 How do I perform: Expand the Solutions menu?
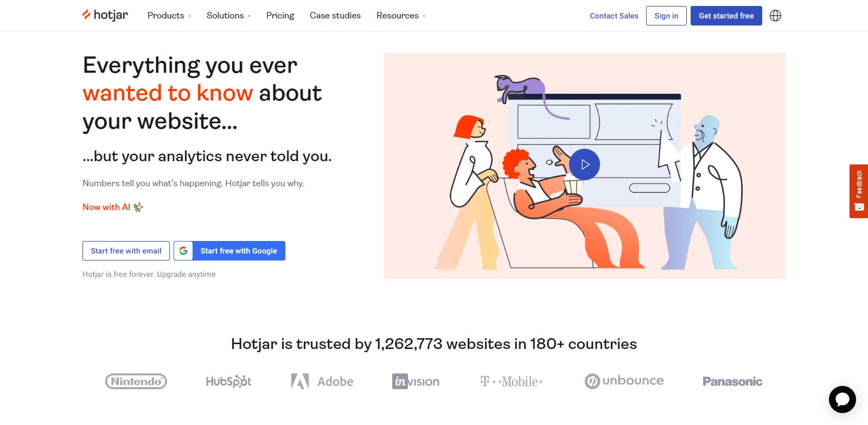coord(228,16)
